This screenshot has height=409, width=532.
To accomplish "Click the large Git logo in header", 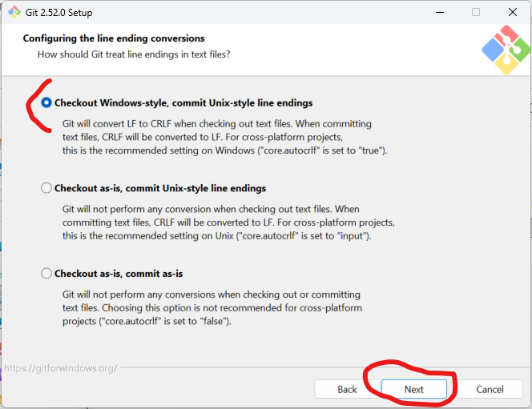I will click(506, 50).
